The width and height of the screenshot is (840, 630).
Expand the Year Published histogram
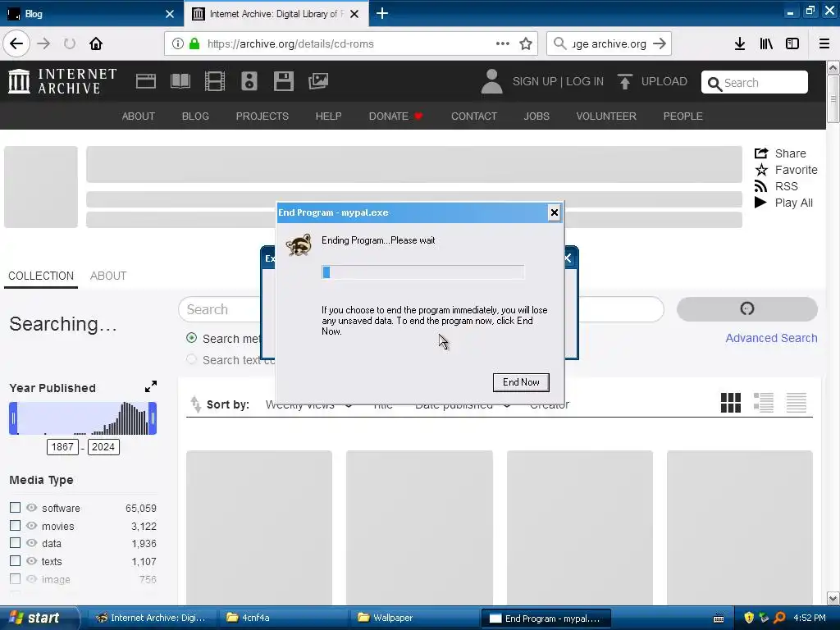click(151, 387)
